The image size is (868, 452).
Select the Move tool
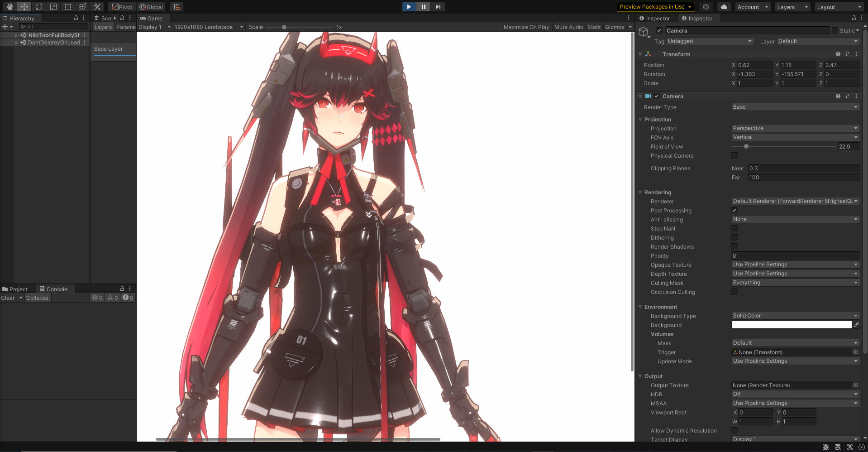click(x=24, y=7)
